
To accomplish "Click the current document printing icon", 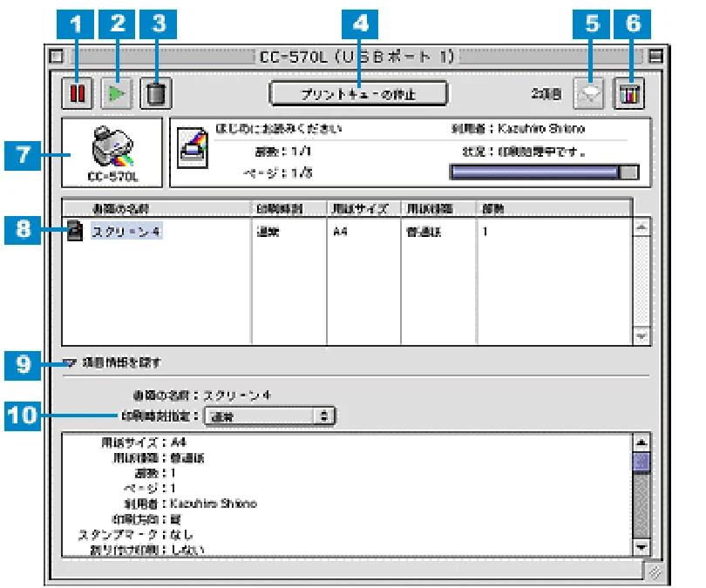I will pyautogui.click(x=193, y=147).
